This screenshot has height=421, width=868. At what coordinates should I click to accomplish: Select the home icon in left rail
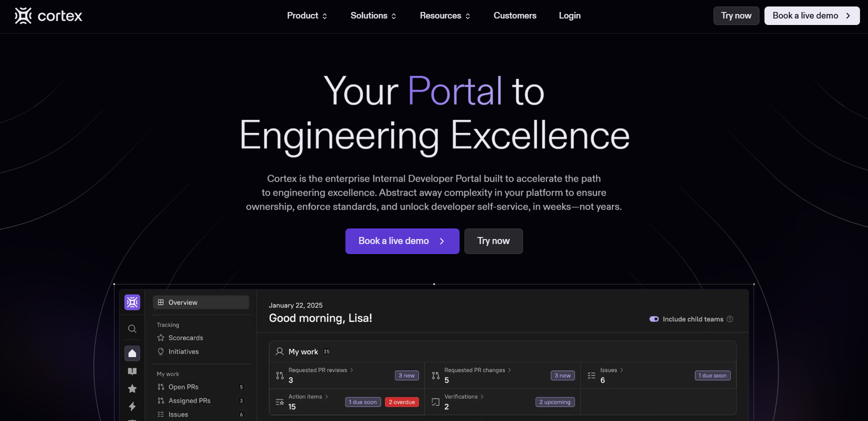click(x=132, y=353)
